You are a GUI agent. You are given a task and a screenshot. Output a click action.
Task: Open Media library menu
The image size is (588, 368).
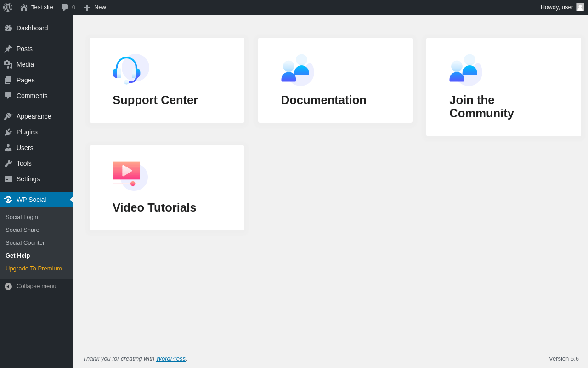pos(37,64)
